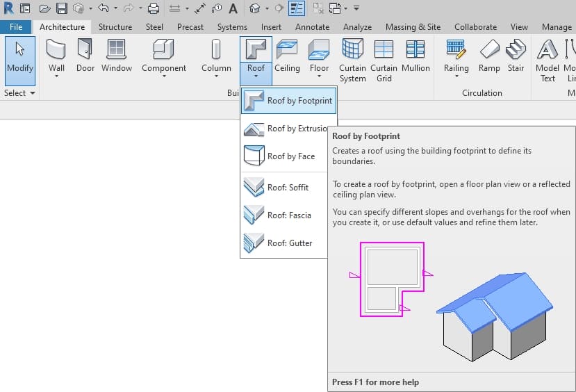Click the Measure between references icon
Viewport: 576px width, 392px height.
pos(175,8)
